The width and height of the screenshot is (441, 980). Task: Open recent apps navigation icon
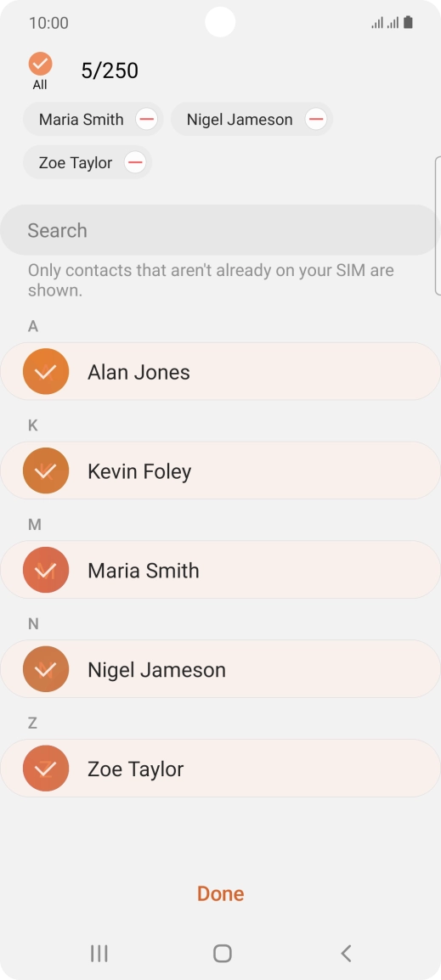99,953
